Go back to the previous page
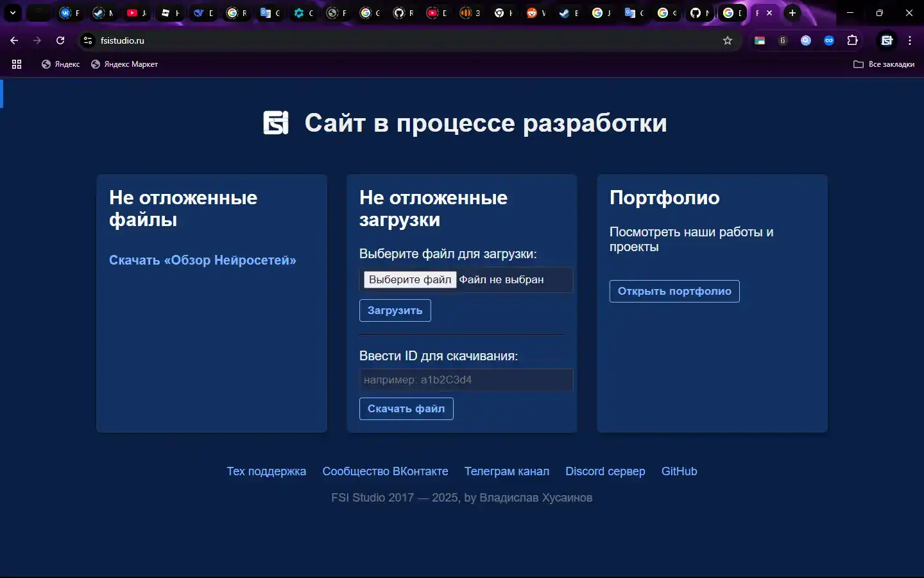 14,40
